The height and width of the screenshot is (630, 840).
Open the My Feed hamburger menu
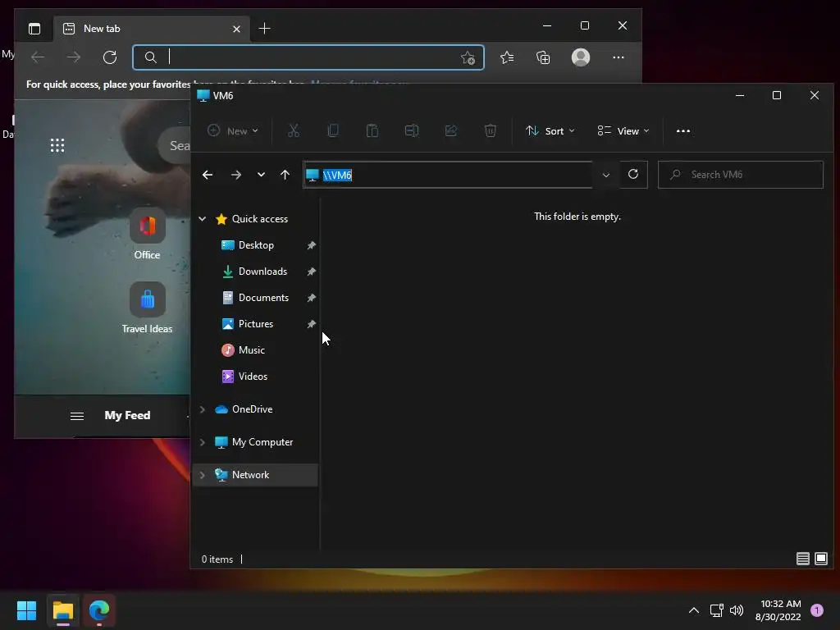pos(77,416)
